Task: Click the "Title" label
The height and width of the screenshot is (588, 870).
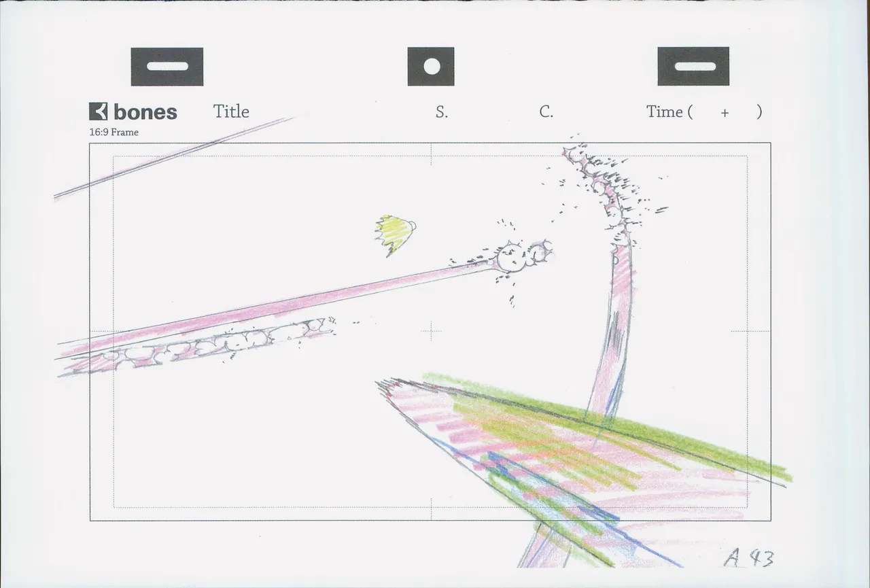Action: pos(231,111)
